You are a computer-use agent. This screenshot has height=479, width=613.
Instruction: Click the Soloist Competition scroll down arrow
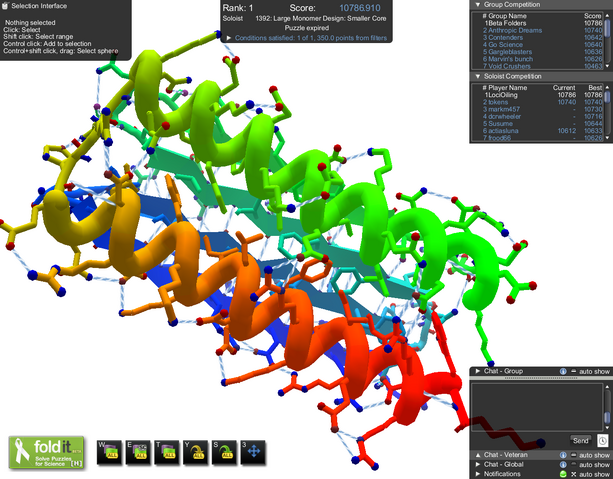pos(607,138)
